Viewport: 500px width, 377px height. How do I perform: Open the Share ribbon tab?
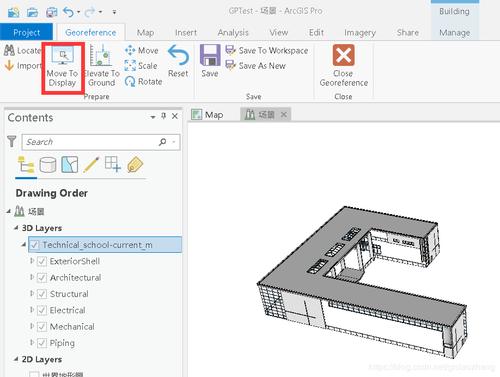tap(408, 32)
